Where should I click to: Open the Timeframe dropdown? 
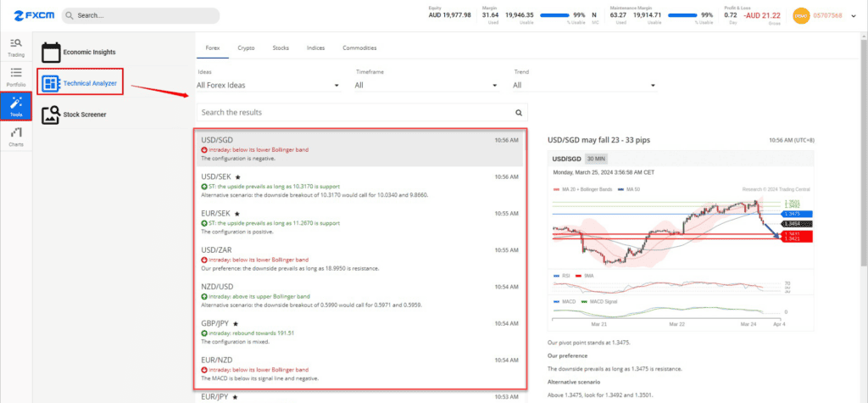pyautogui.click(x=426, y=86)
